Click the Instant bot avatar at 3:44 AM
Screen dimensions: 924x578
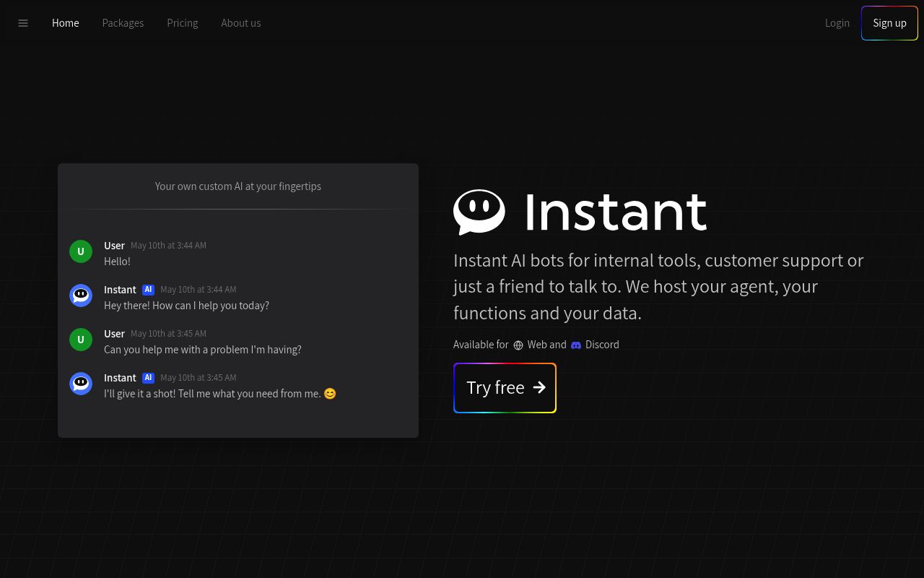click(x=81, y=296)
